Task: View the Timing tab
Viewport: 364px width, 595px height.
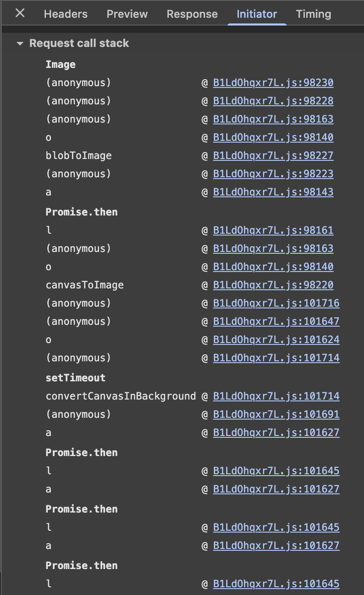Action: pyautogui.click(x=313, y=14)
